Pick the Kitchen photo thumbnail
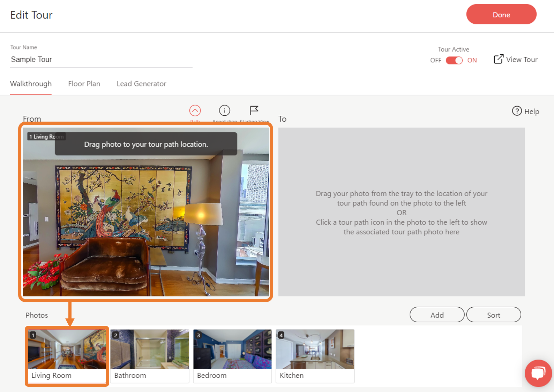 coord(315,349)
